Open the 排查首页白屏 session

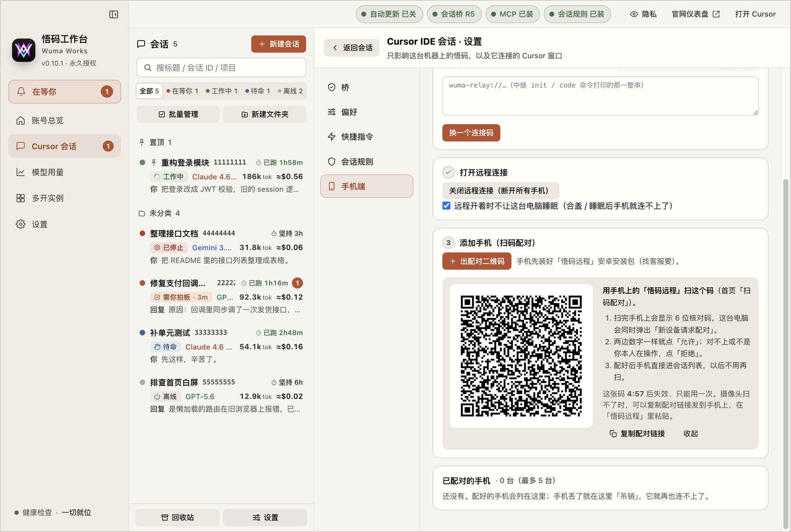click(221, 395)
